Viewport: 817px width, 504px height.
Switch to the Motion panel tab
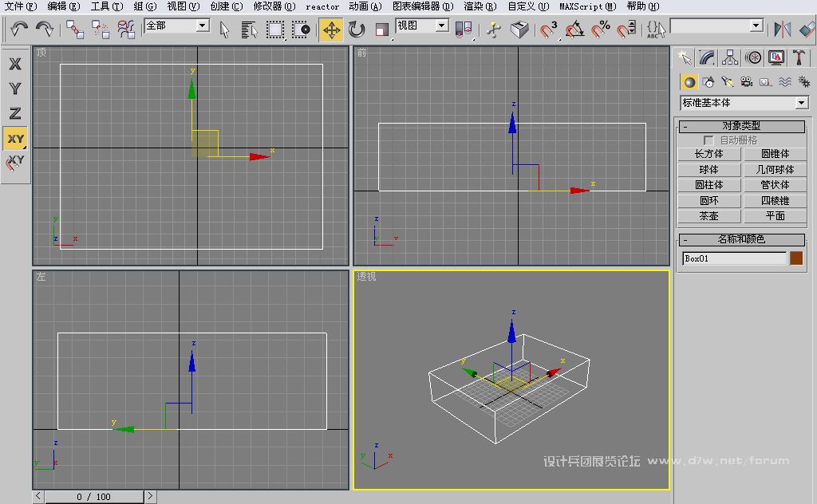point(753,57)
